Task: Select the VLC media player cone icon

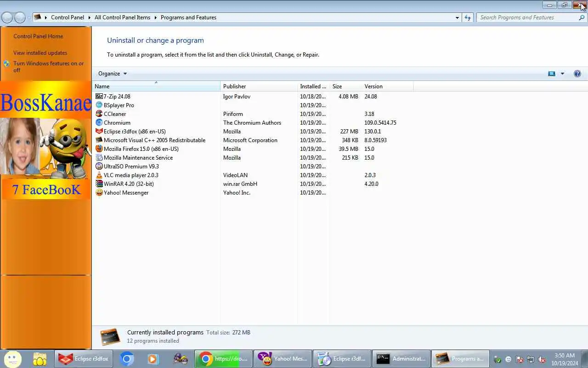Action: click(x=99, y=175)
